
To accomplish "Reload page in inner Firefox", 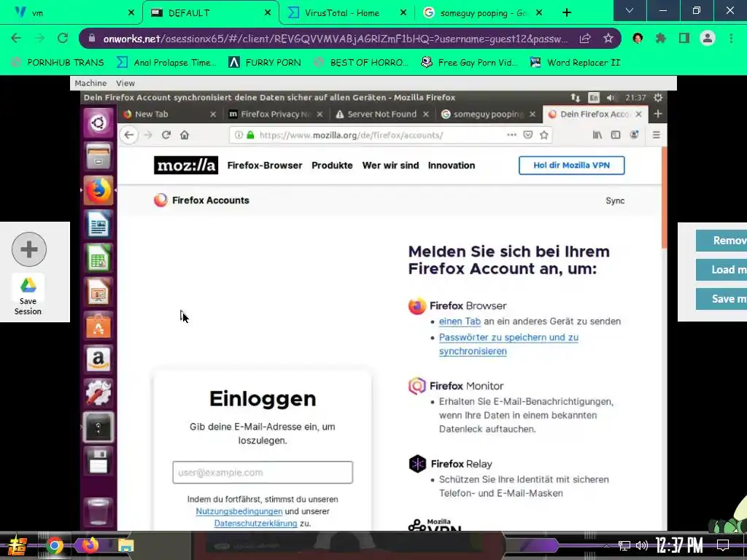I will [x=166, y=135].
